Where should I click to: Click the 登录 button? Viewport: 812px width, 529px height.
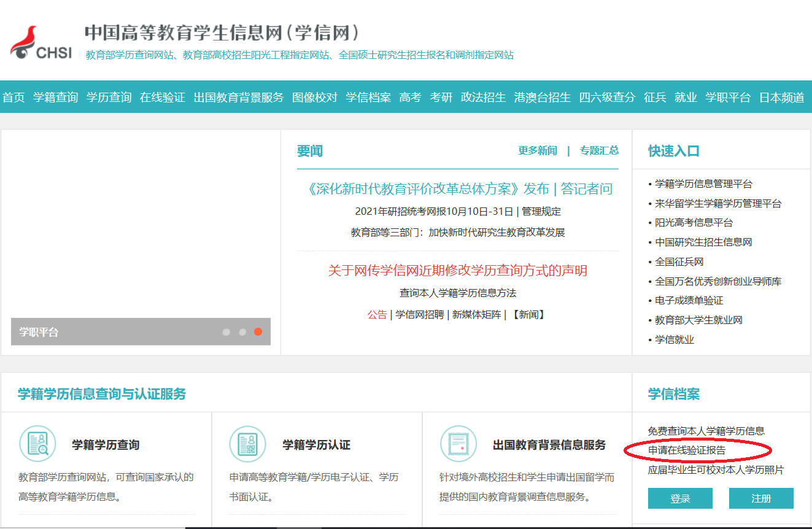[x=680, y=498]
